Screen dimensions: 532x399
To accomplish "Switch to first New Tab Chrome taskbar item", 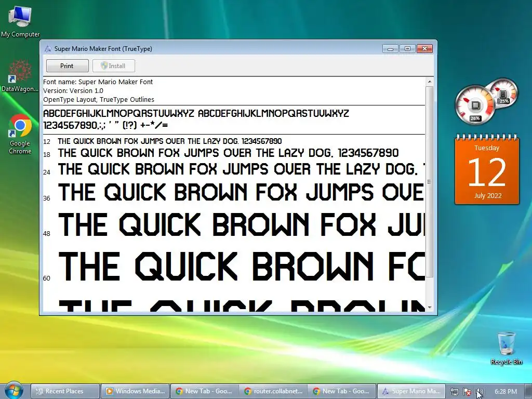I will click(205, 391).
